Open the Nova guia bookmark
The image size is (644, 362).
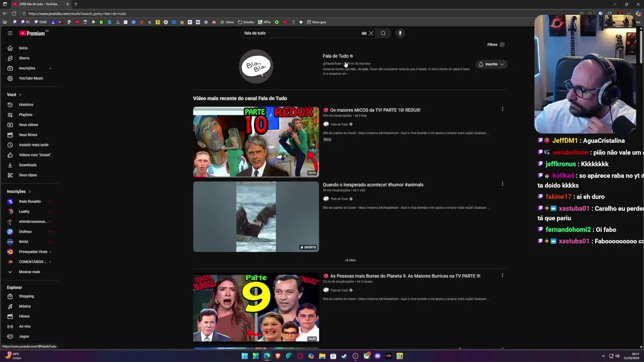point(316,22)
